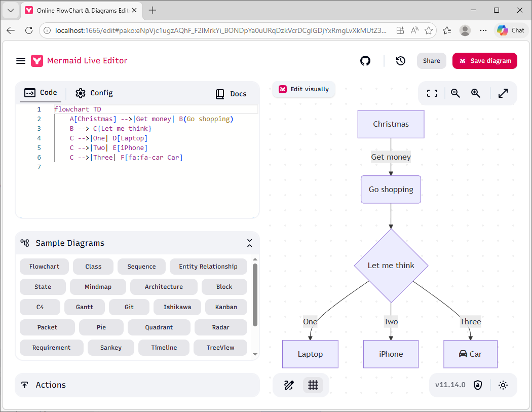Load the Class sample diagram

93,267
